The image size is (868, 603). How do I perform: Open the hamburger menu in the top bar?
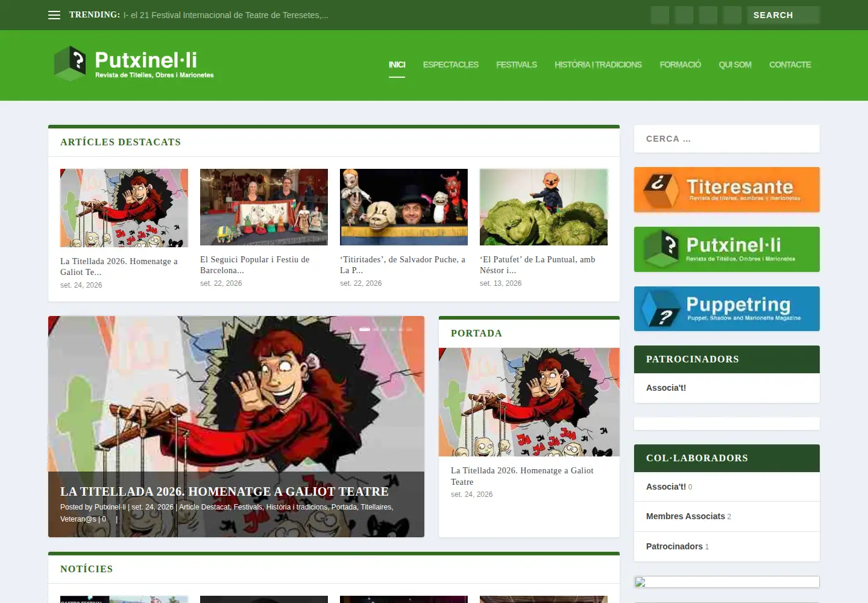point(54,15)
